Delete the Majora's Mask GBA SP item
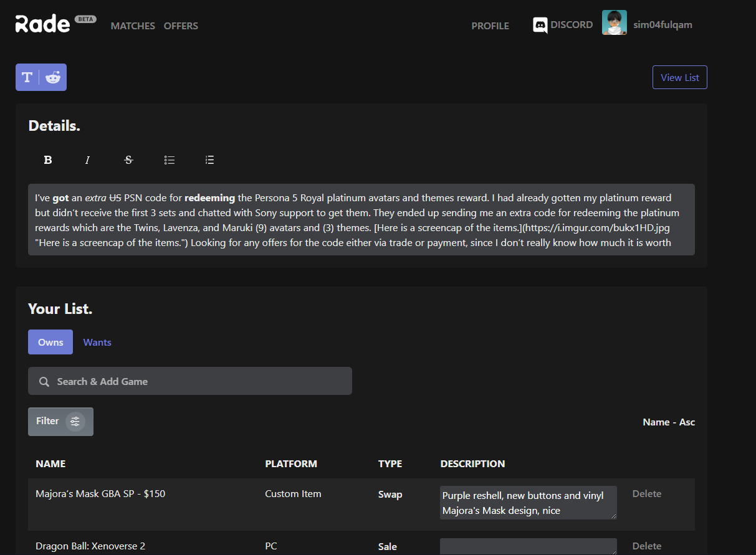Viewport: 756px width, 555px height. (647, 493)
